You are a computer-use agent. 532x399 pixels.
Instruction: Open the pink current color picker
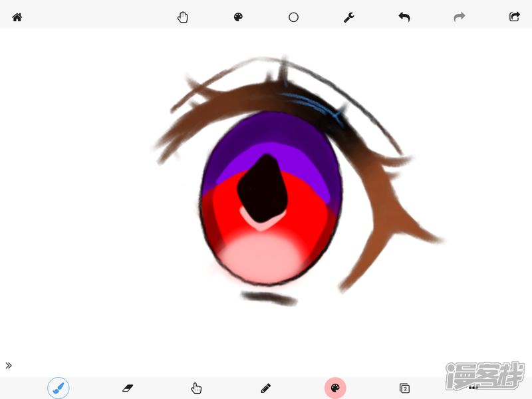tap(335, 388)
